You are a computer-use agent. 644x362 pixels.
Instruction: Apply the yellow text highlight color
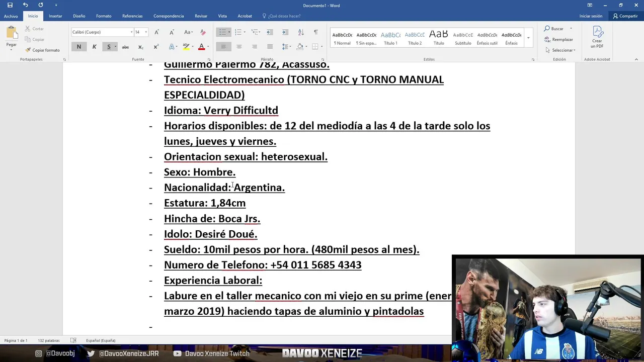[x=186, y=47]
